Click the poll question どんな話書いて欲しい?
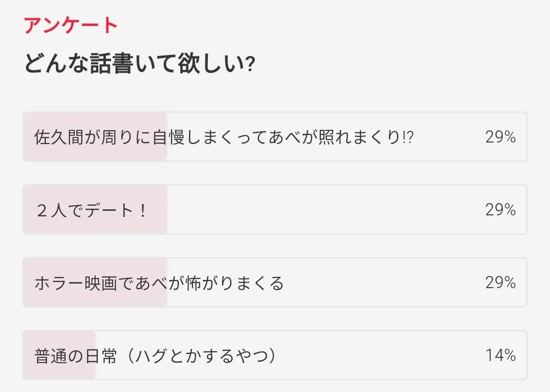Image resolution: width=550 pixels, height=392 pixels. tap(139, 65)
